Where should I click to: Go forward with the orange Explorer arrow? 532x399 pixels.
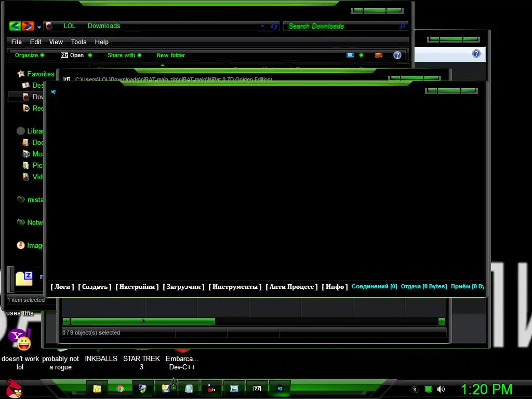[28, 26]
